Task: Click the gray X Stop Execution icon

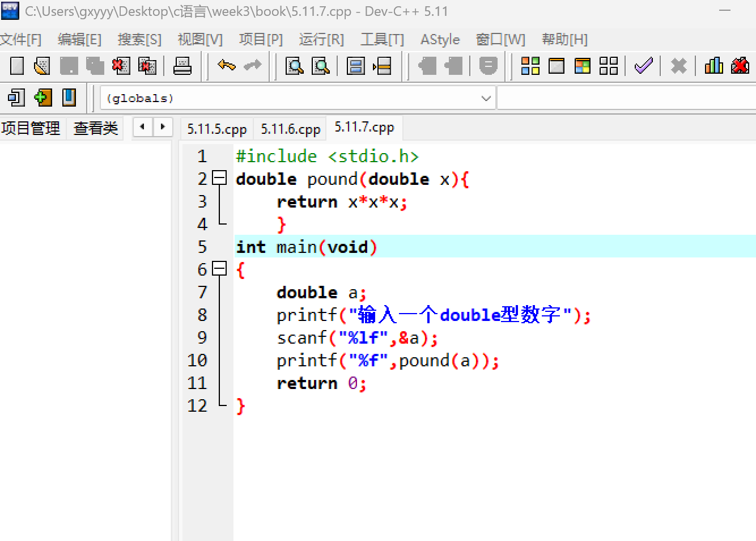Action: point(678,66)
